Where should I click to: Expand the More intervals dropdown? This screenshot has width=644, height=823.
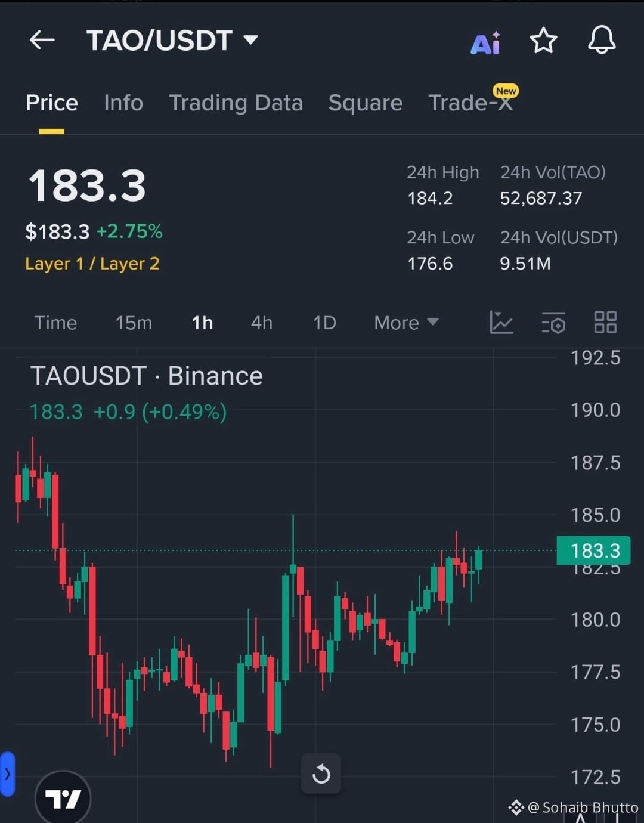[x=406, y=323]
